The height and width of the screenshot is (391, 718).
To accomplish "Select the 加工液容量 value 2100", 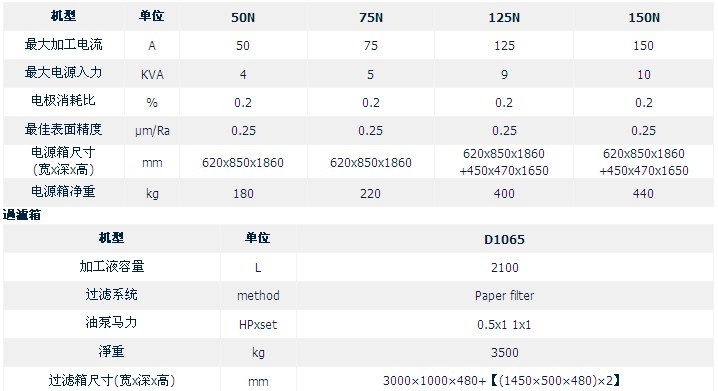I will pos(505,267).
